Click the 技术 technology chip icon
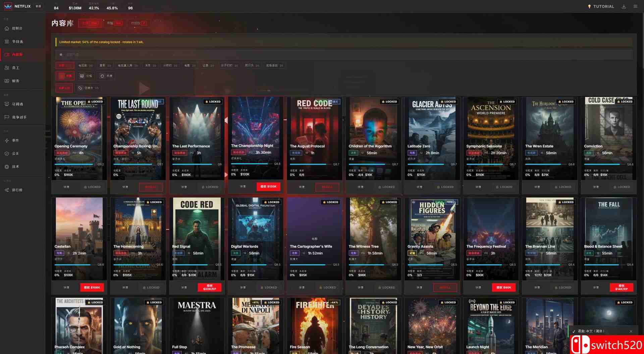The width and height of the screenshot is (644, 354). click(7, 167)
